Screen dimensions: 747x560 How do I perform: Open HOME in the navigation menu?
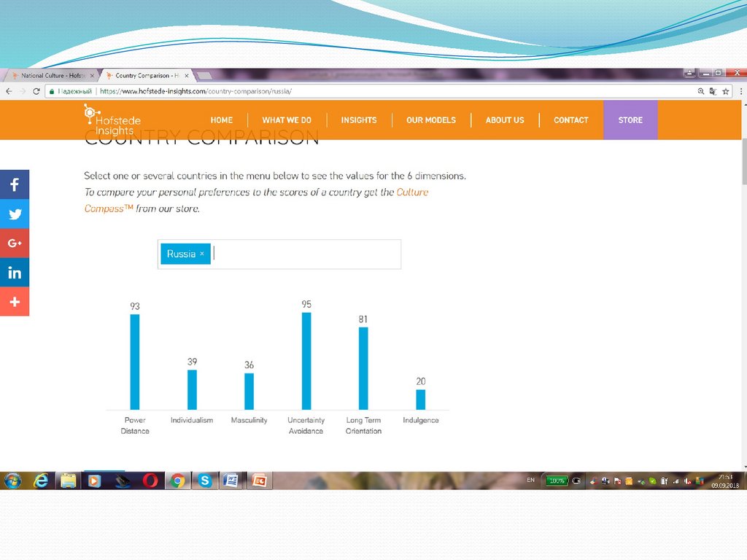click(x=222, y=120)
